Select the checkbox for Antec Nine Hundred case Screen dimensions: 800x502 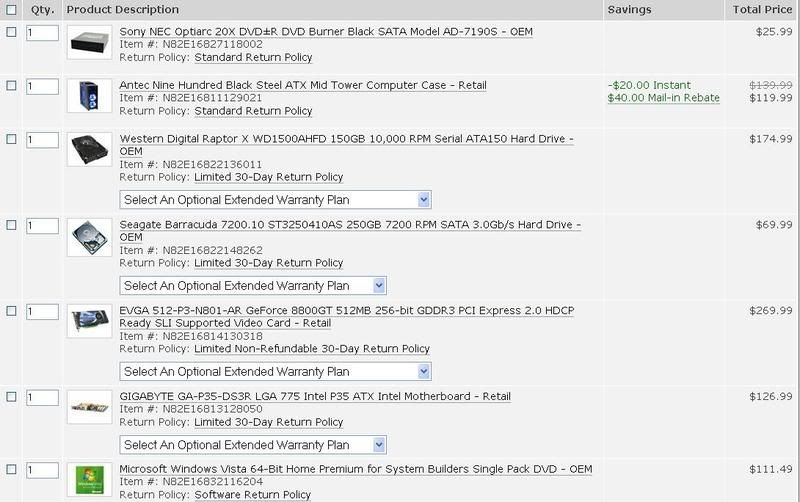pos(11,86)
